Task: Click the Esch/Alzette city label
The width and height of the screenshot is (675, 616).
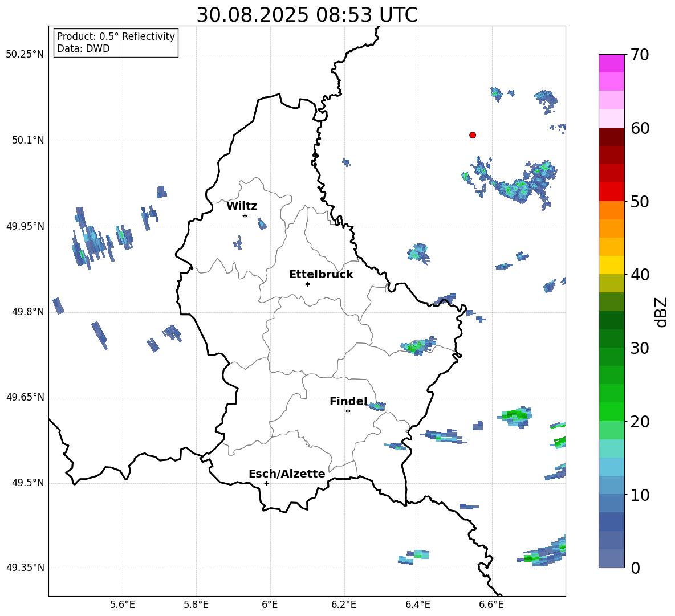Action: point(287,474)
